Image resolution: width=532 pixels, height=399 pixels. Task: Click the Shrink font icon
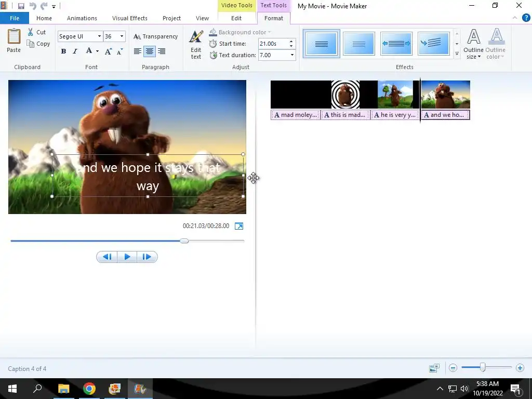(x=120, y=51)
